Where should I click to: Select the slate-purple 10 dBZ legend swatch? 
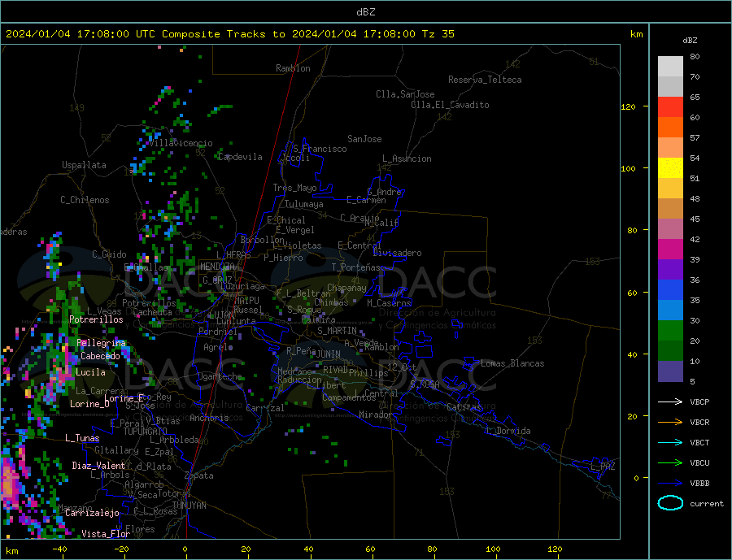tap(670, 371)
